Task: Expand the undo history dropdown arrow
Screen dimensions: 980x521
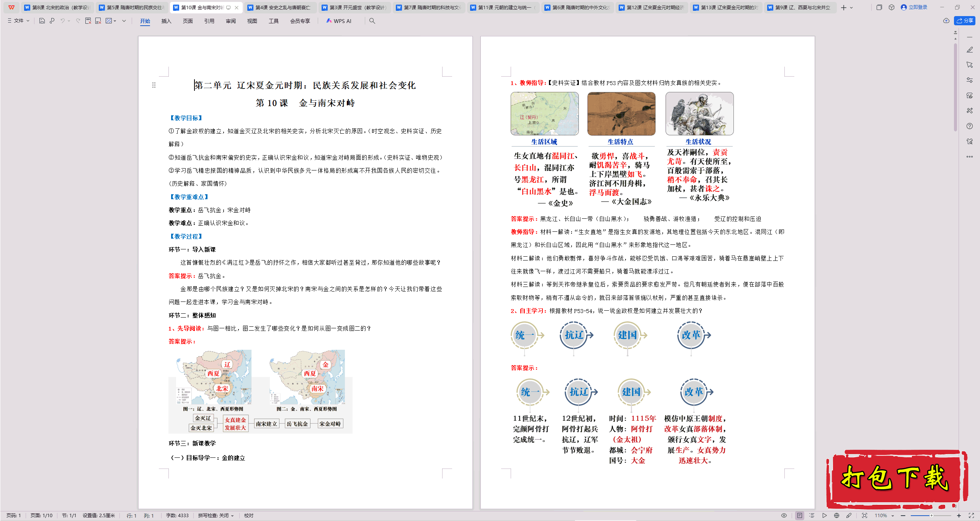Action: pyautogui.click(x=69, y=21)
